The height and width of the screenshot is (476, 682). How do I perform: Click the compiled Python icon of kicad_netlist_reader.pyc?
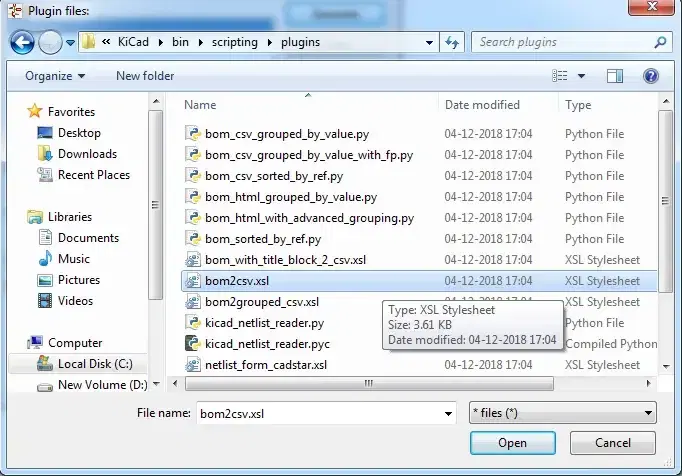193,343
